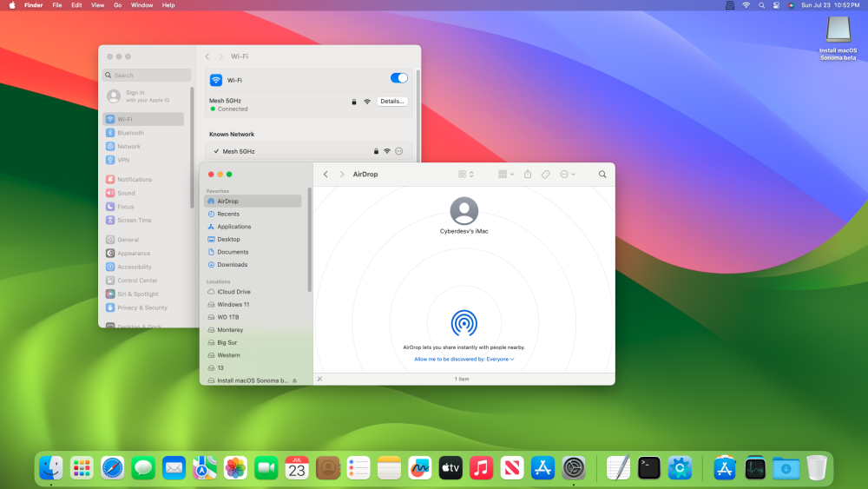Open Messages from the Dock
This screenshot has width=868, height=489.
click(143, 468)
